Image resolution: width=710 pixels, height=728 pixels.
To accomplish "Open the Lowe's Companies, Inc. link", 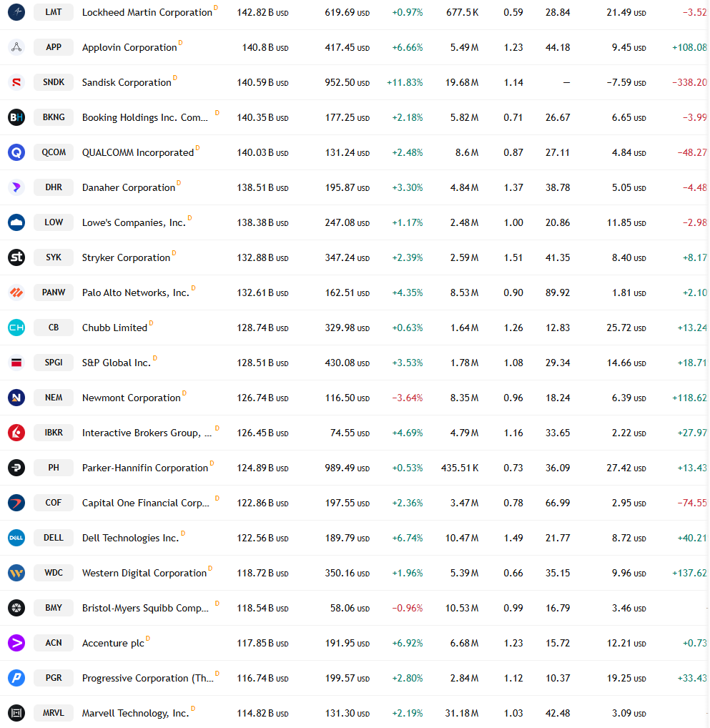I will [134, 223].
